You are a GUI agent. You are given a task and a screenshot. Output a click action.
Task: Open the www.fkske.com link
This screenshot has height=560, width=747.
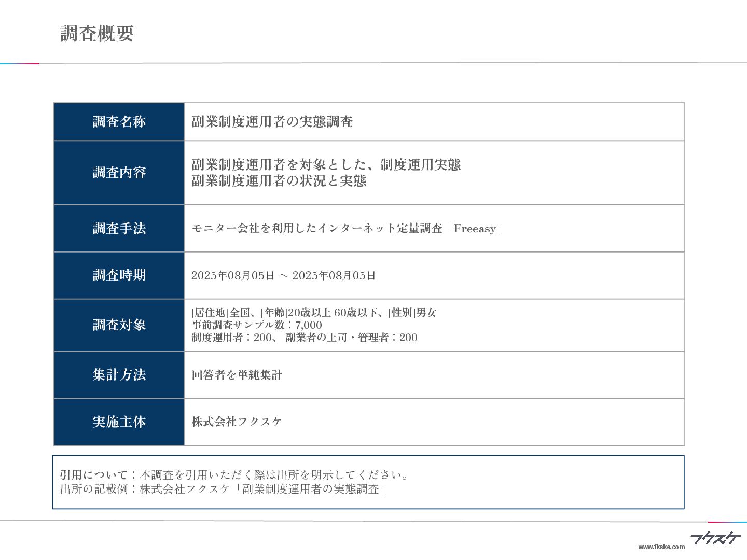[661, 547]
